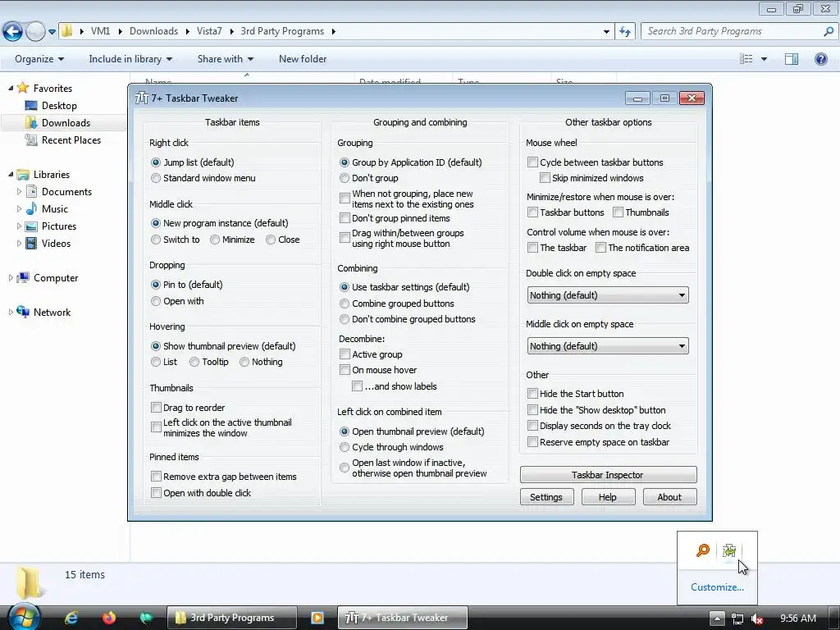840x630 pixels.
Task: Click the magnifier icon in tray overflow
Action: click(702, 550)
